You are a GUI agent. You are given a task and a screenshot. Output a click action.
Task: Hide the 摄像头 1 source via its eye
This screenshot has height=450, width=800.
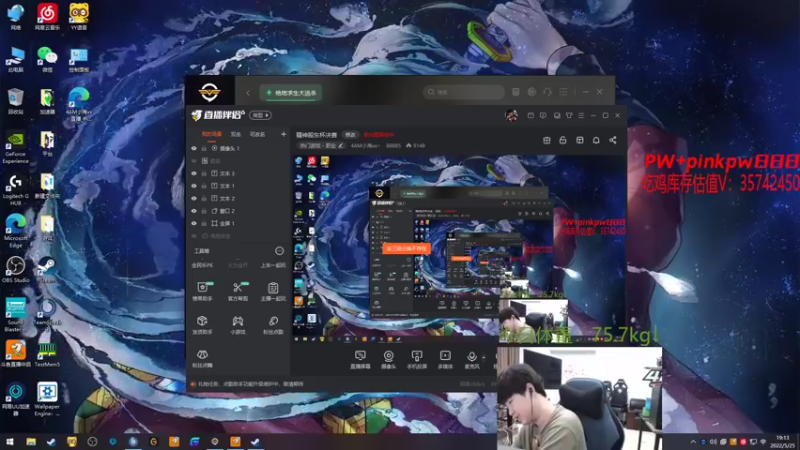pyautogui.click(x=194, y=148)
